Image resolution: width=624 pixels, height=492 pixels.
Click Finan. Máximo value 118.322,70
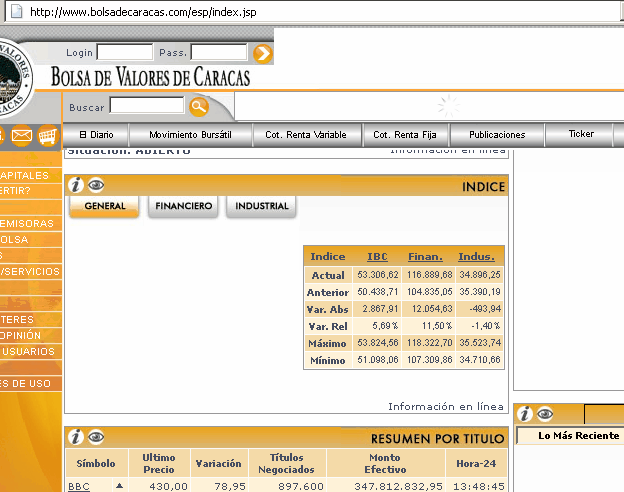coord(429,343)
